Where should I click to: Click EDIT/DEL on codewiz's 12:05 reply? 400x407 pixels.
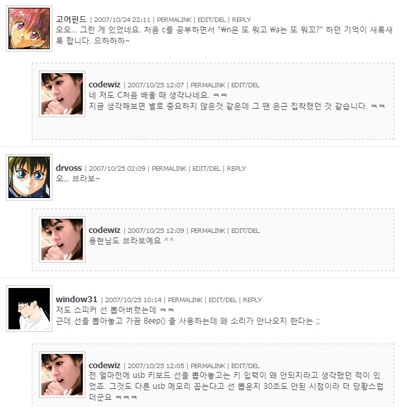tap(245, 366)
